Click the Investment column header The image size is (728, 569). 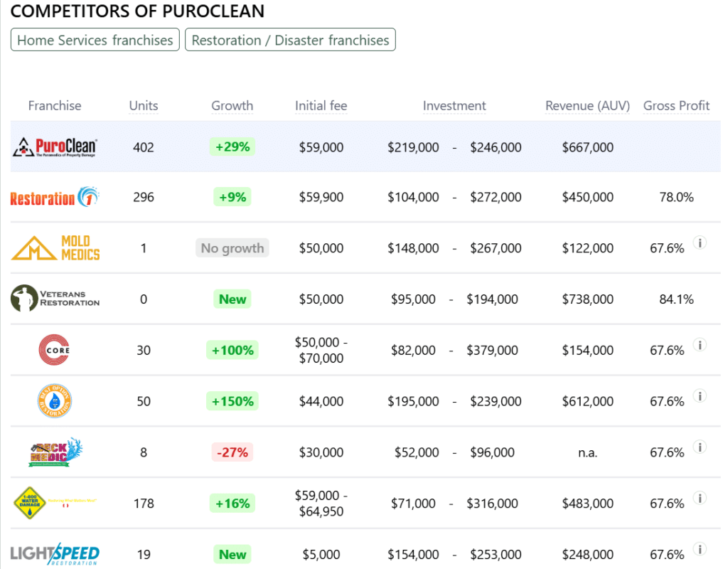click(x=454, y=106)
